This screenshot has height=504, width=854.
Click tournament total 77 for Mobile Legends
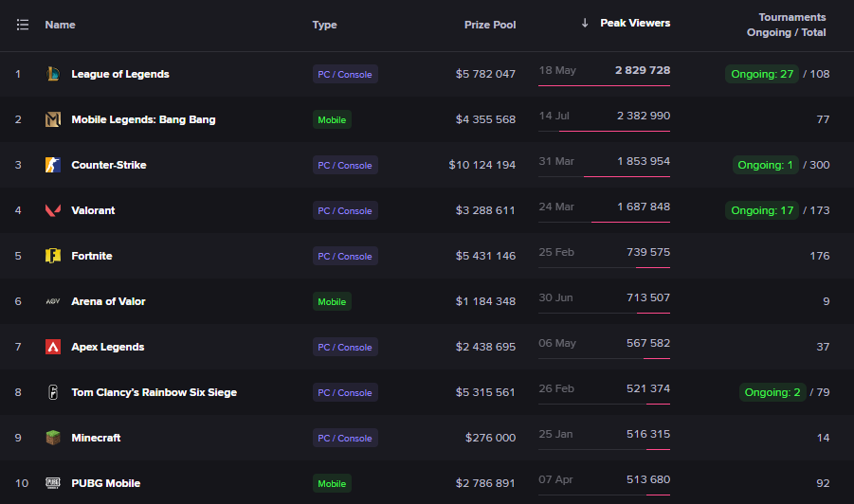point(823,119)
